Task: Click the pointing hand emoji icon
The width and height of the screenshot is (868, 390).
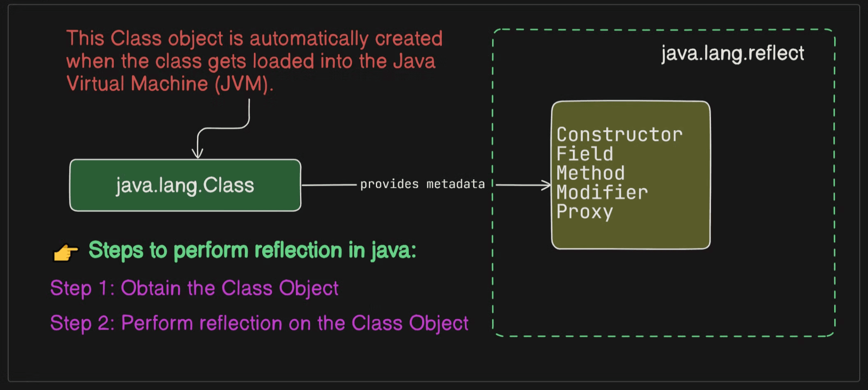Action: click(66, 252)
